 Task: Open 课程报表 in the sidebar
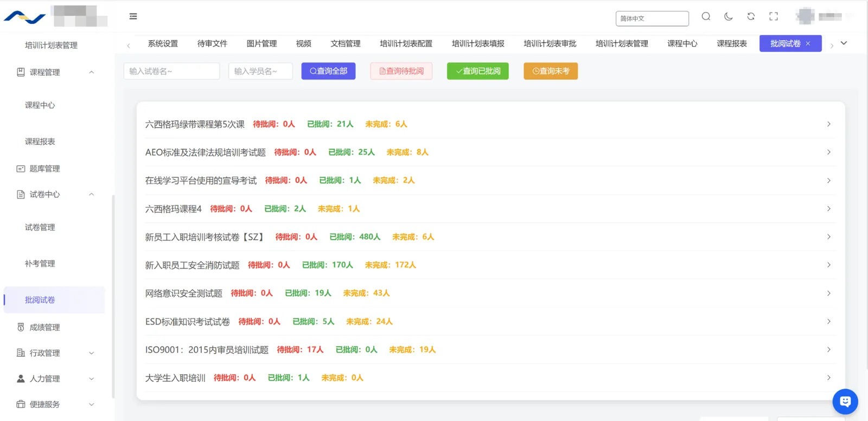(x=40, y=142)
